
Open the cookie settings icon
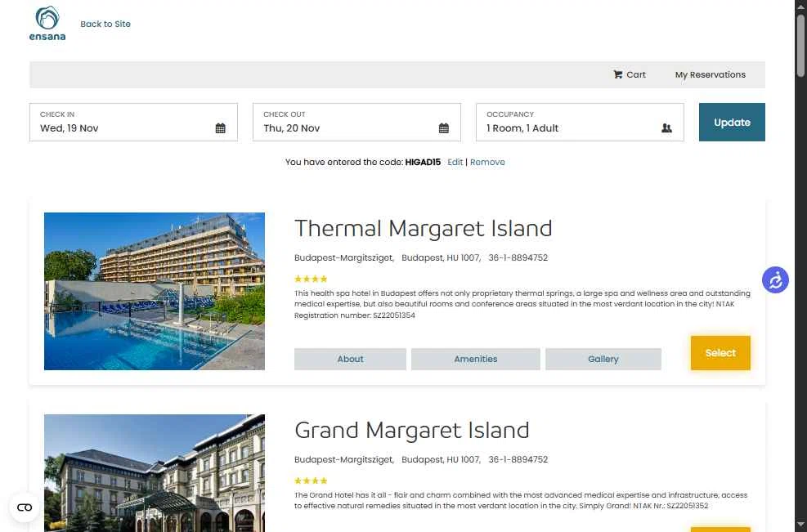[25, 507]
